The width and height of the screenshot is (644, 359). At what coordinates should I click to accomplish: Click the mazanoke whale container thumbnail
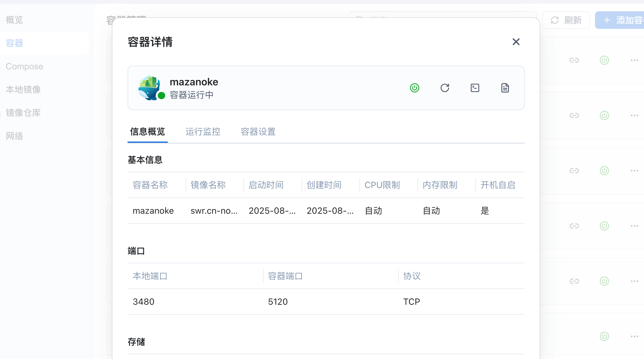[x=150, y=88]
